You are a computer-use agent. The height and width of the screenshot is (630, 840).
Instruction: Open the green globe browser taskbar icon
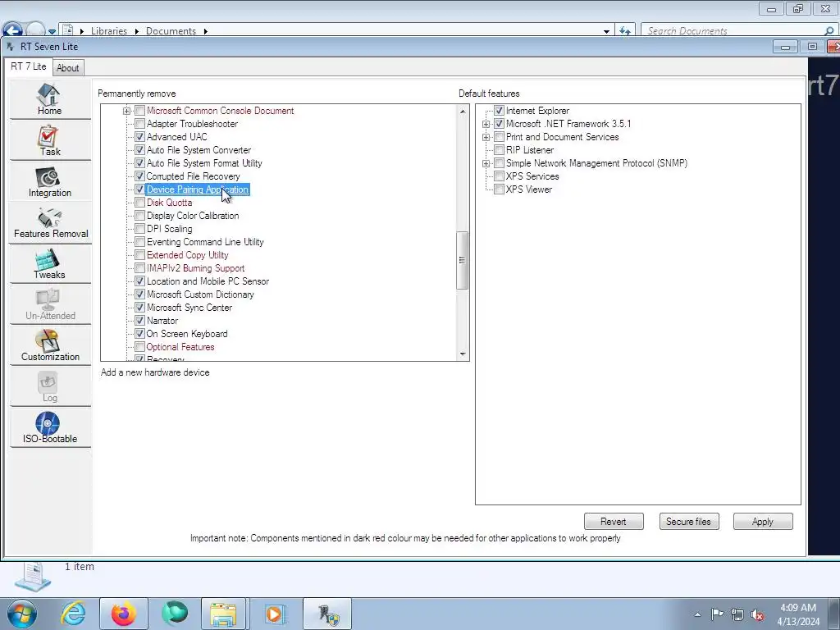175,614
